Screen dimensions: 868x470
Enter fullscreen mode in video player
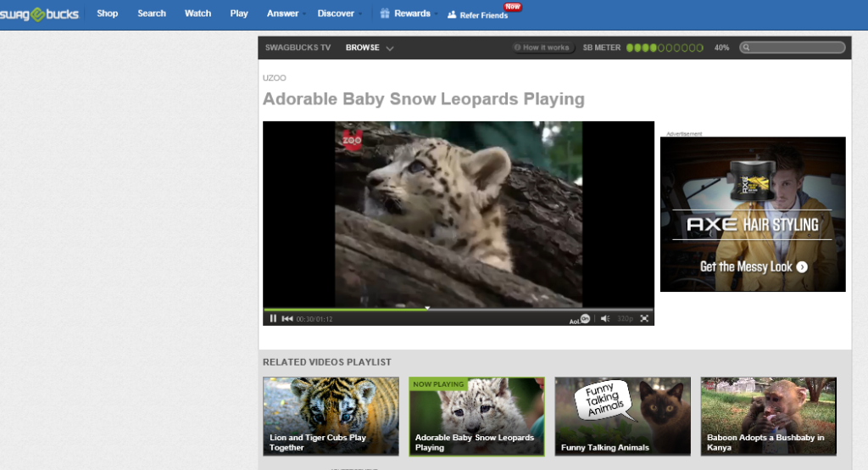pos(644,319)
